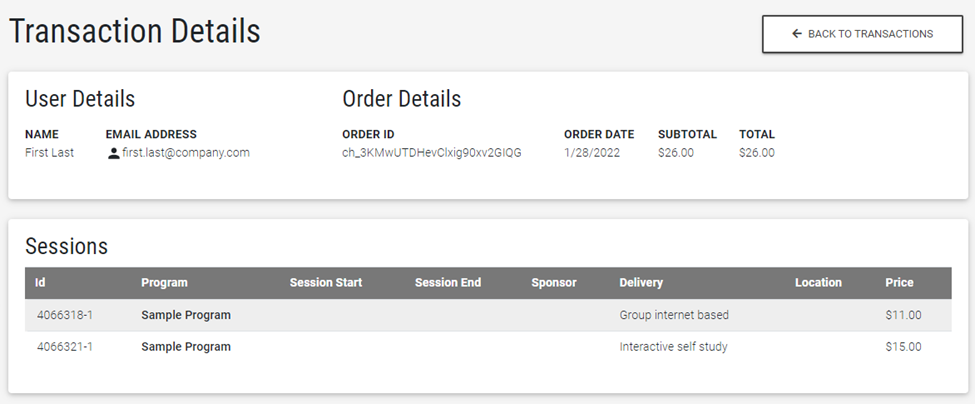Click the Sponsor column header

[x=554, y=283]
